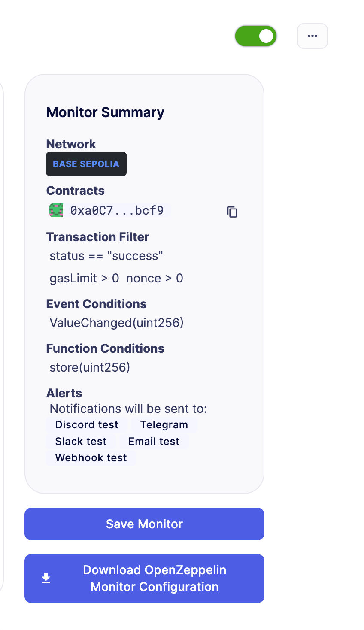The height and width of the screenshot is (630, 364).
Task: Click the download icon on the configuration button
Action: click(x=46, y=578)
